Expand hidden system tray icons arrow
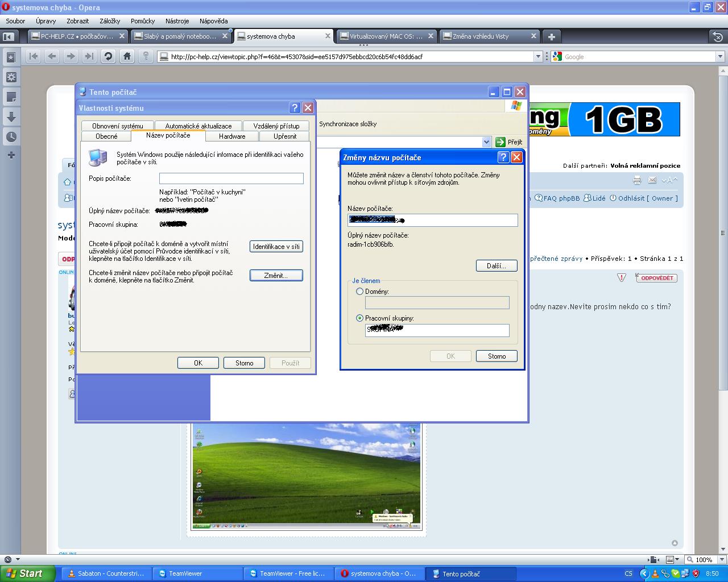 pos(644,573)
